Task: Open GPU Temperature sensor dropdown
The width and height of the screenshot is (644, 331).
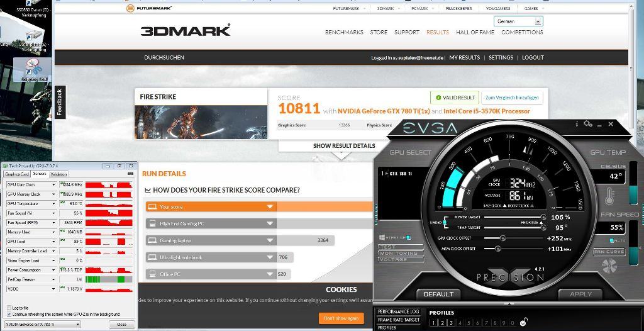Action: pos(53,204)
